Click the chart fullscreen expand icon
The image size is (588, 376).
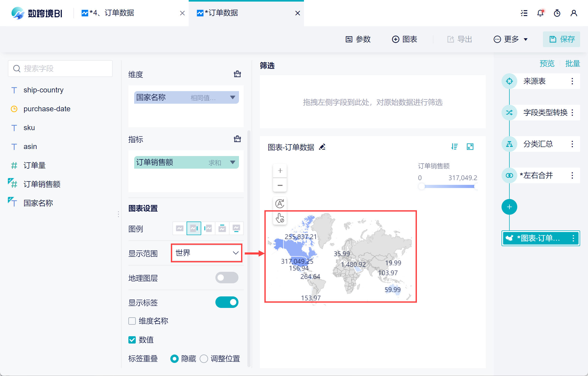[x=470, y=147]
